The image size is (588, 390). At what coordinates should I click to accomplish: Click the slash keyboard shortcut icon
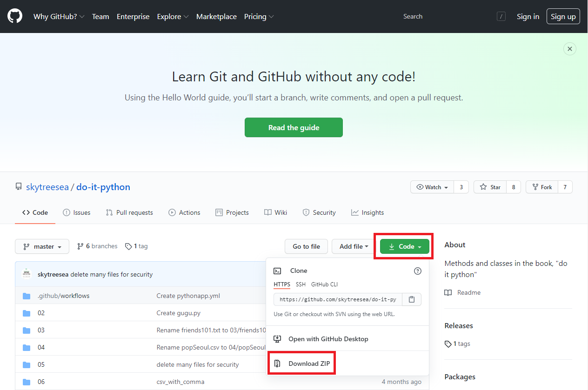tap(501, 17)
